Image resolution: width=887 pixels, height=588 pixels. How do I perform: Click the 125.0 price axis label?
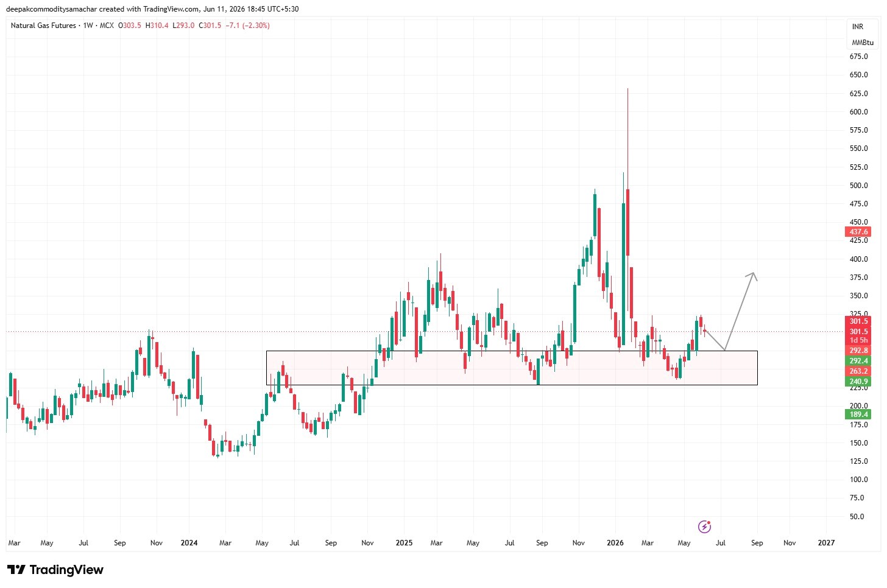(858, 461)
